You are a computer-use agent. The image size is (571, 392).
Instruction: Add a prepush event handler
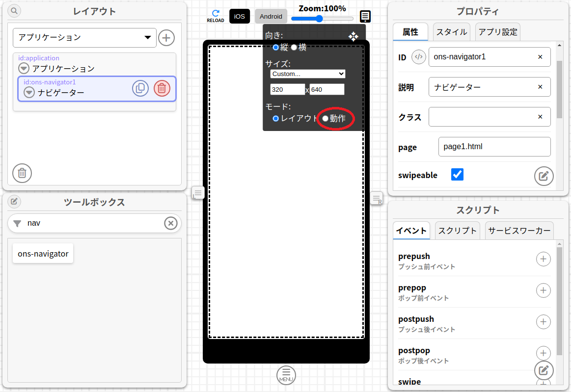point(543,259)
